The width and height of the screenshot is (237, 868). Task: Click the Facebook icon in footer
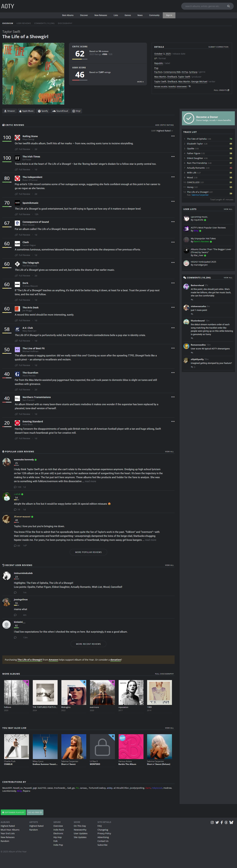pyautogui.click(x=222, y=822)
